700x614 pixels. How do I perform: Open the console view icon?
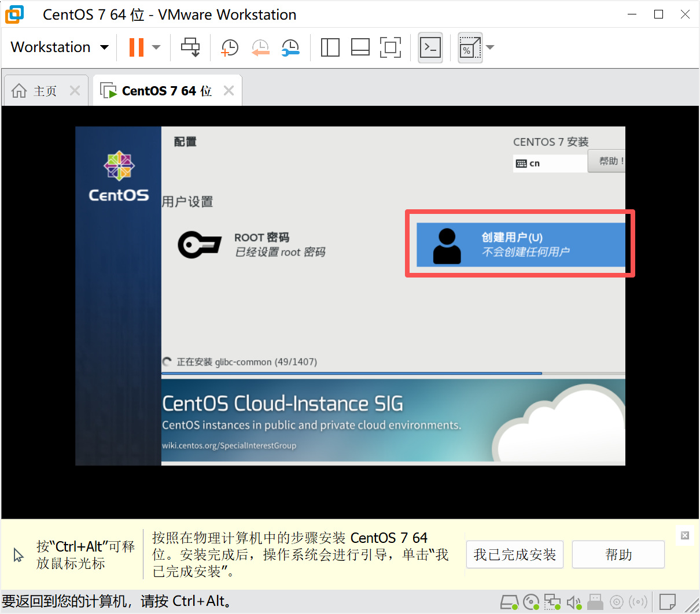click(x=430, y=47)
